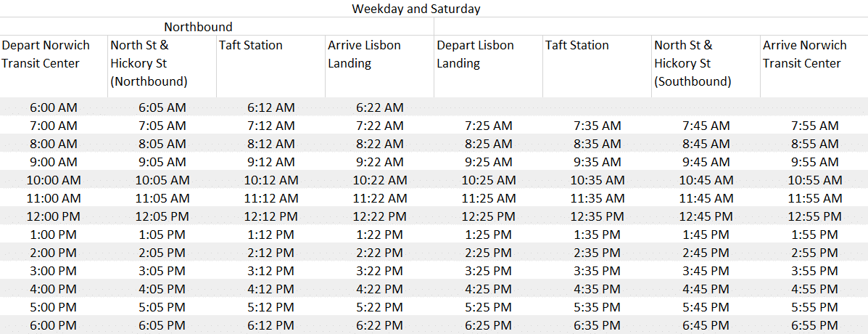Click the 5:45 PM southbound cell
Screen dimensions: 868x334
[x=706, y=307]
